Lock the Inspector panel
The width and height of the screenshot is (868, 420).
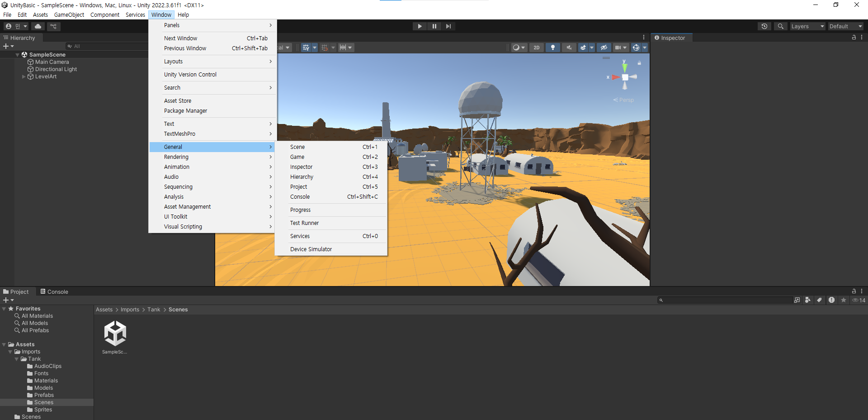[854, 38]
